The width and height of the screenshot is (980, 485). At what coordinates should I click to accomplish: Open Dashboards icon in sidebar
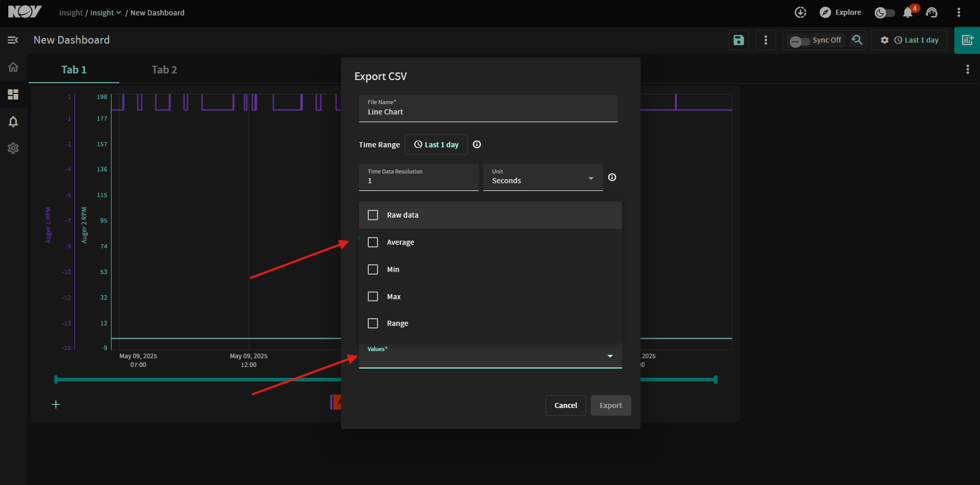13,94
